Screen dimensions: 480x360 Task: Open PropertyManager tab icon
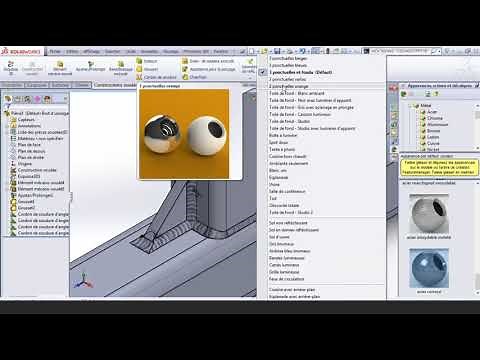pos(18,99)
